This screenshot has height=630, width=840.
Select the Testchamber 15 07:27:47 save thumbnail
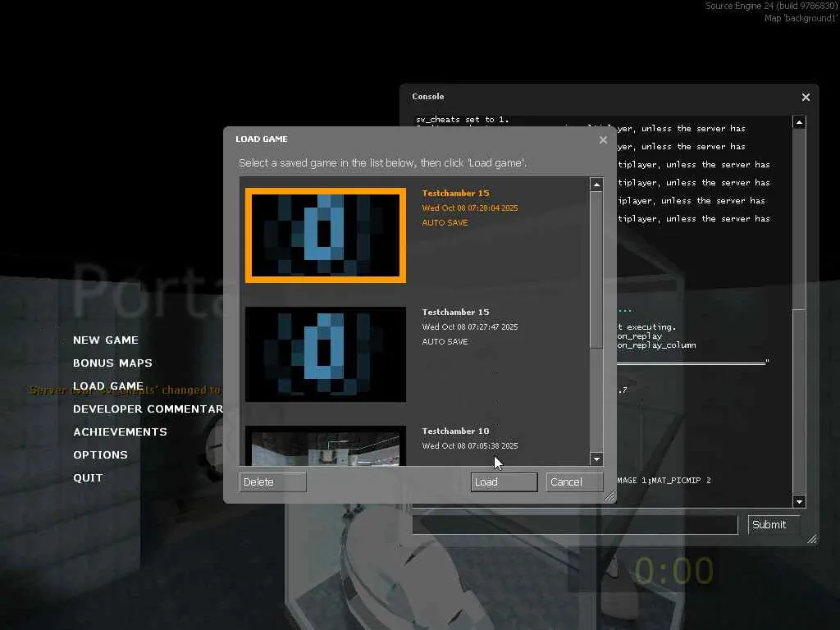326,354
